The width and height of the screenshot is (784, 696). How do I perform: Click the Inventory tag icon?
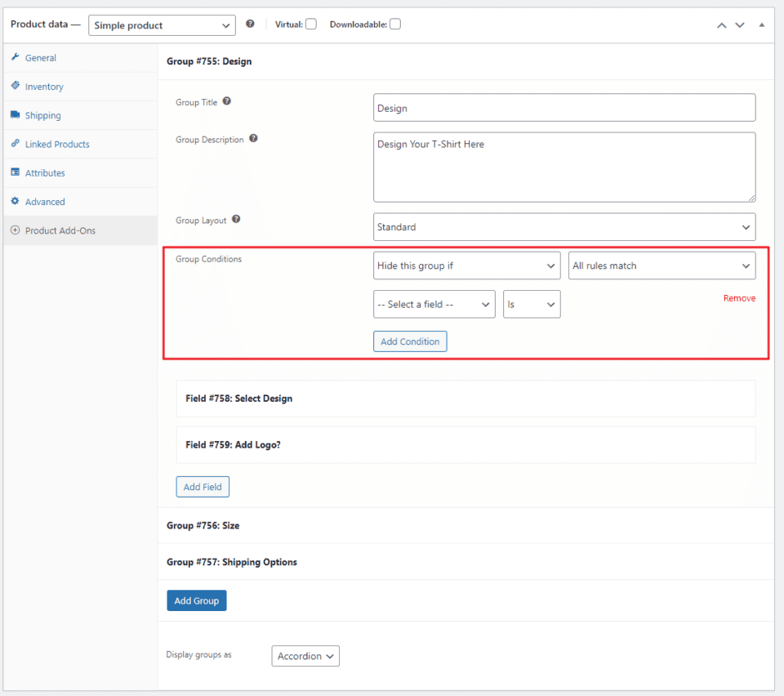(x=16, y=86)
